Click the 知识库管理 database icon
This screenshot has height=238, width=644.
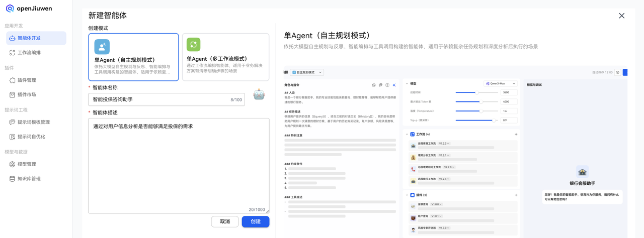12,179
